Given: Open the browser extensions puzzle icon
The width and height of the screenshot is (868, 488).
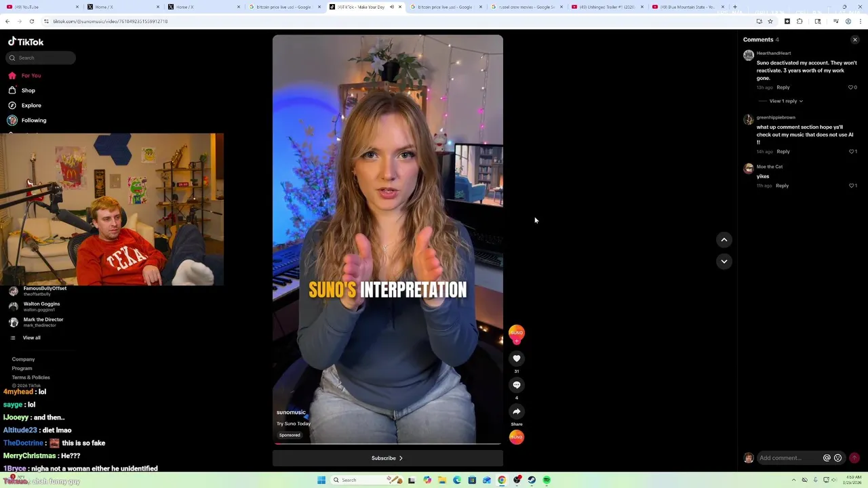Looking at the screenshot, I should (x=800, y=21).
